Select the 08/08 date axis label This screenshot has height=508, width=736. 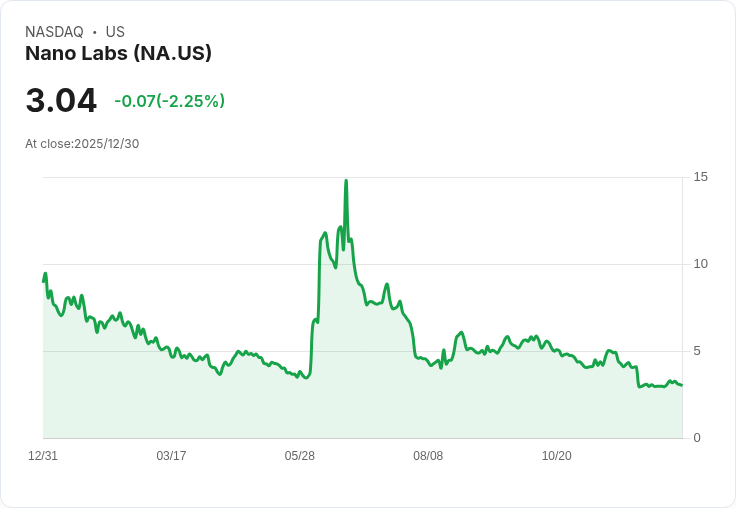(428, 456)
